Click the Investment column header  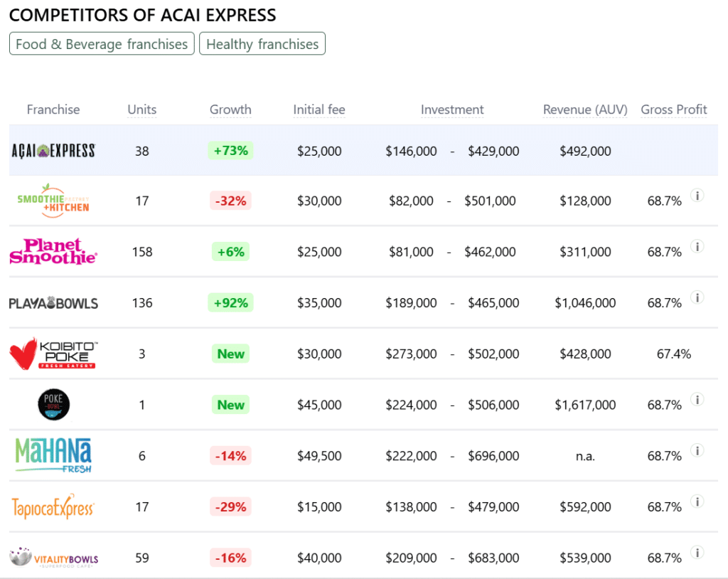pyautogui.click(x=452, y=110)
